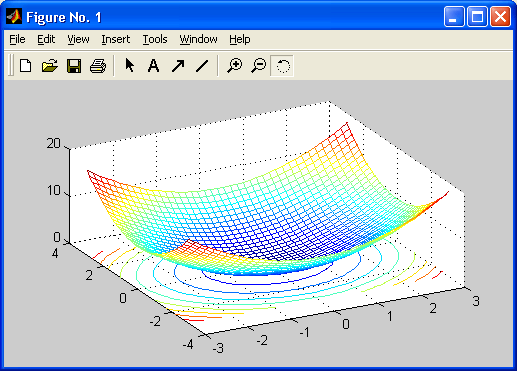517x371 pixels.
Task: Activate the Zoom Out tool
Action: pos(259,65)
